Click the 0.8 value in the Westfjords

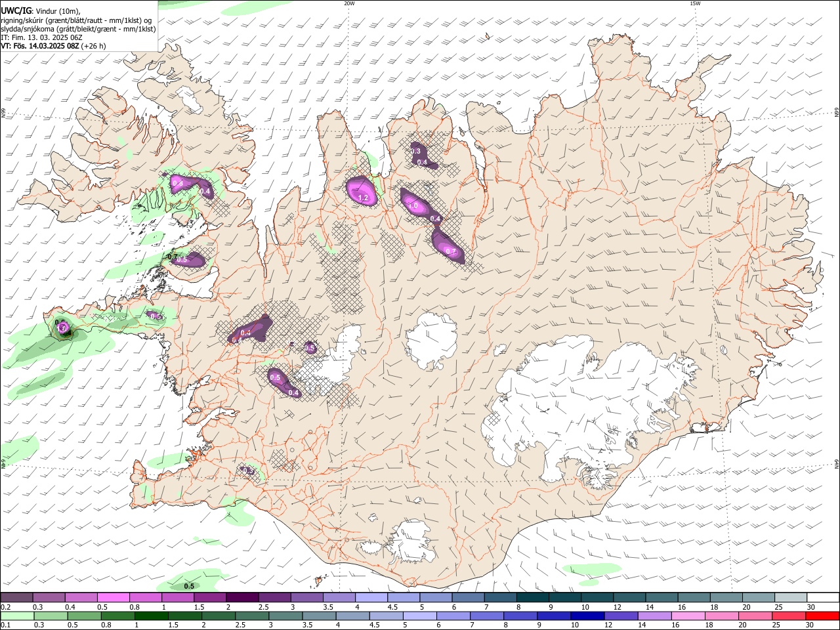pyautogui.click(x=177, y=183)
